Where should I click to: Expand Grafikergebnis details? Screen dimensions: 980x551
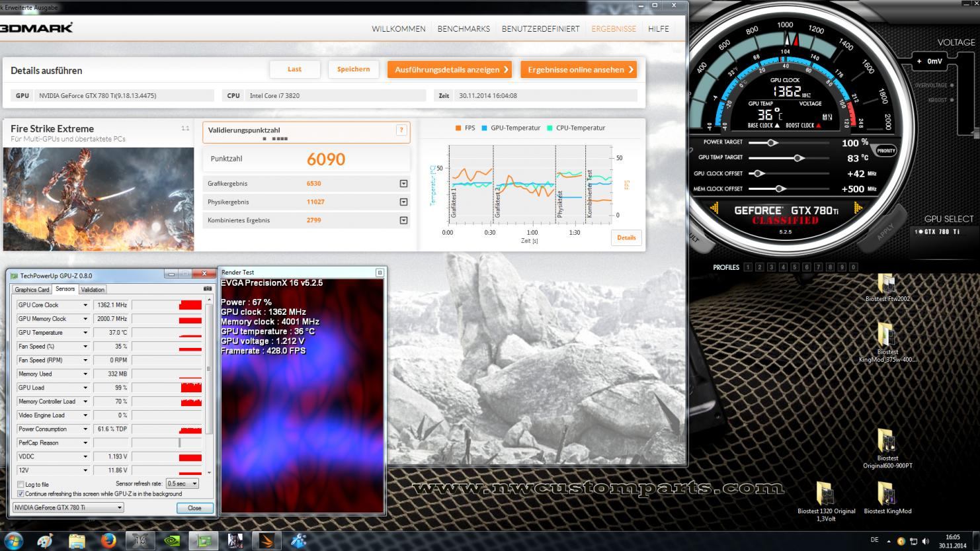point(403,184)
